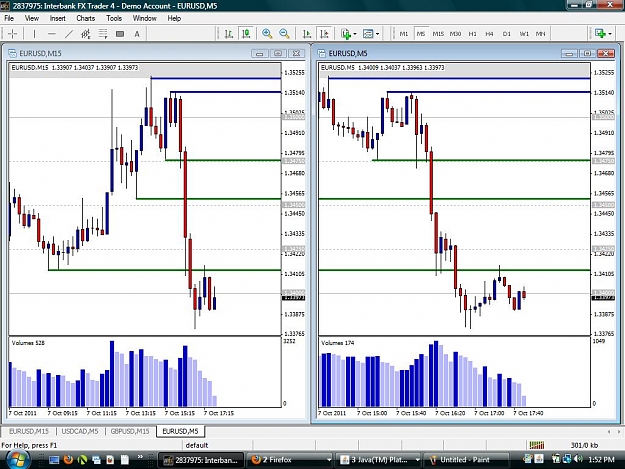Expand the Firefox taskbar group arrow
This screenshot has width=625, height=469.
[x=329, y=460]
